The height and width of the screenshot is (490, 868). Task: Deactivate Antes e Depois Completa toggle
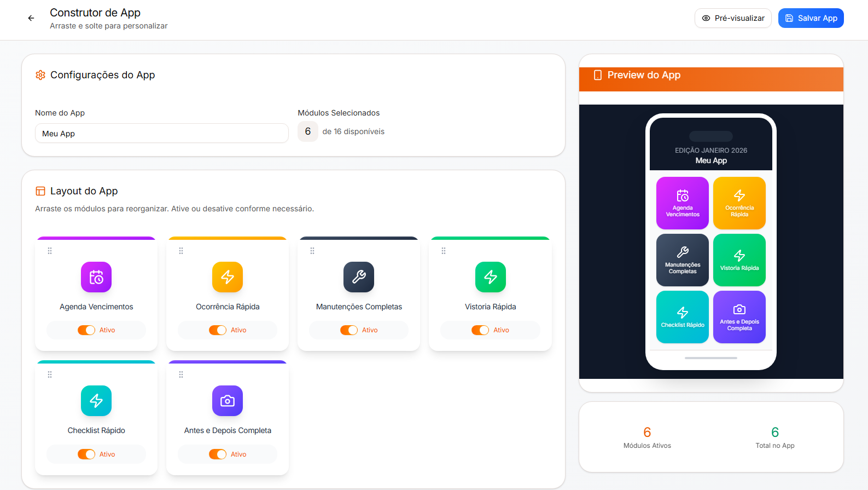point(218,454)
